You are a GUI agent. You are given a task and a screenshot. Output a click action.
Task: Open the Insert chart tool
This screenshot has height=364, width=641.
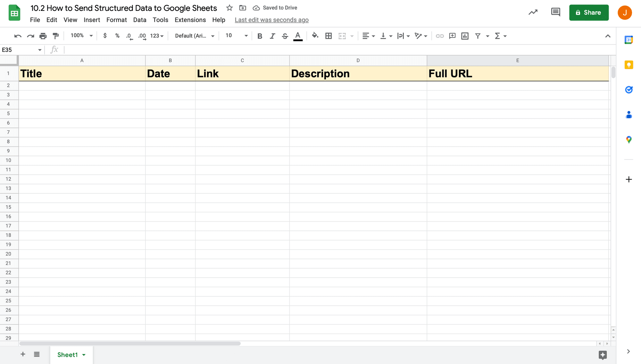[x=465, y=36]
